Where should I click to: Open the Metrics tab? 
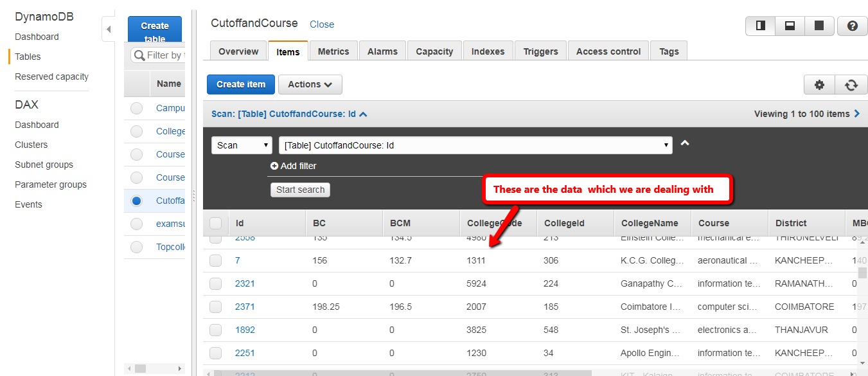tap(333, 51)
